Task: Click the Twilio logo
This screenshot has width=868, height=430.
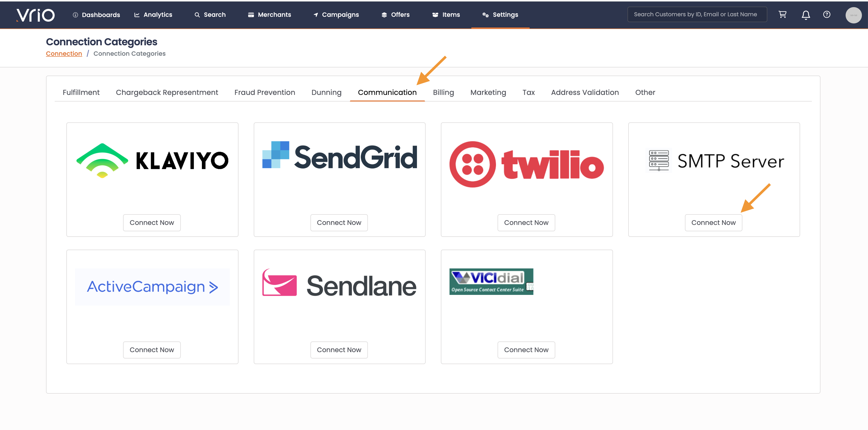Action: tap(526, 164)
